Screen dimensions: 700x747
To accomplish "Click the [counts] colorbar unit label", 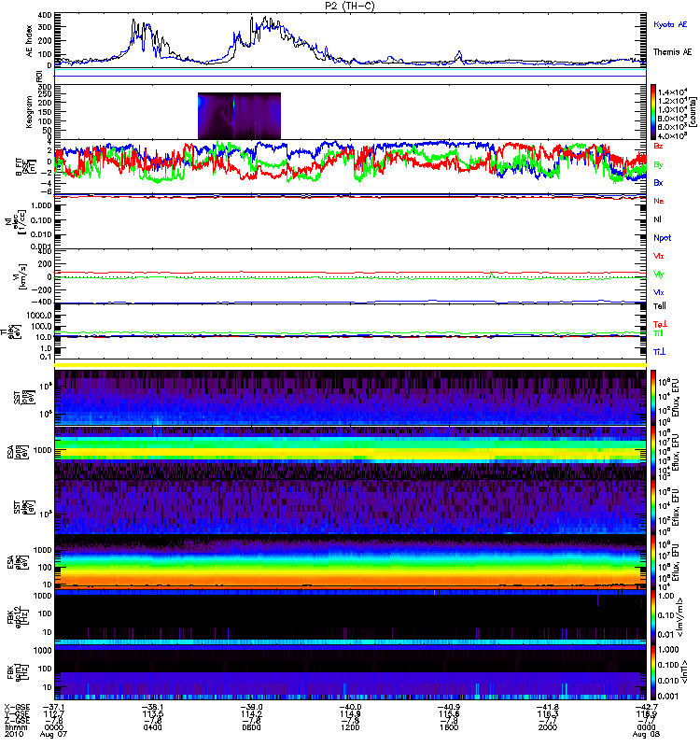I will pos(694,112).
